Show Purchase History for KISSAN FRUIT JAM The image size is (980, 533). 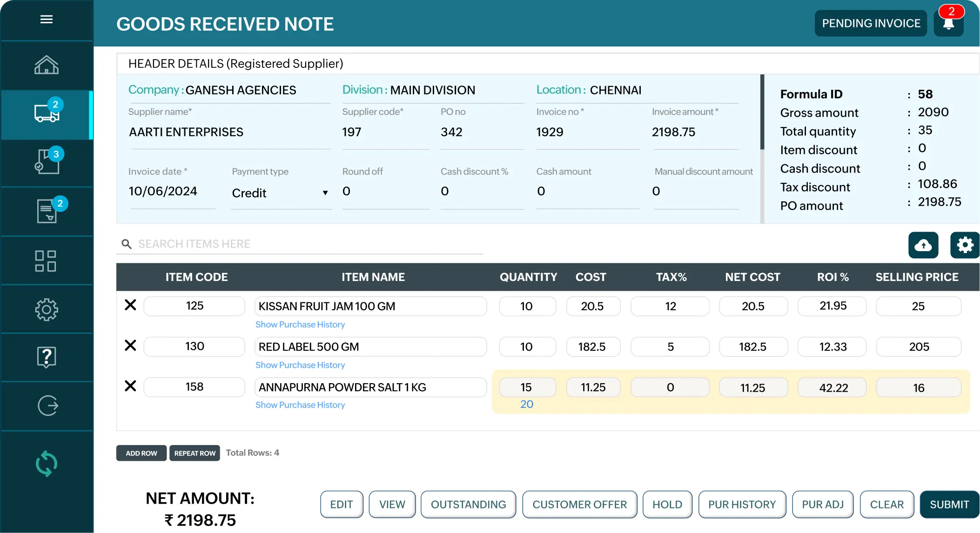[x=300, y=324]
